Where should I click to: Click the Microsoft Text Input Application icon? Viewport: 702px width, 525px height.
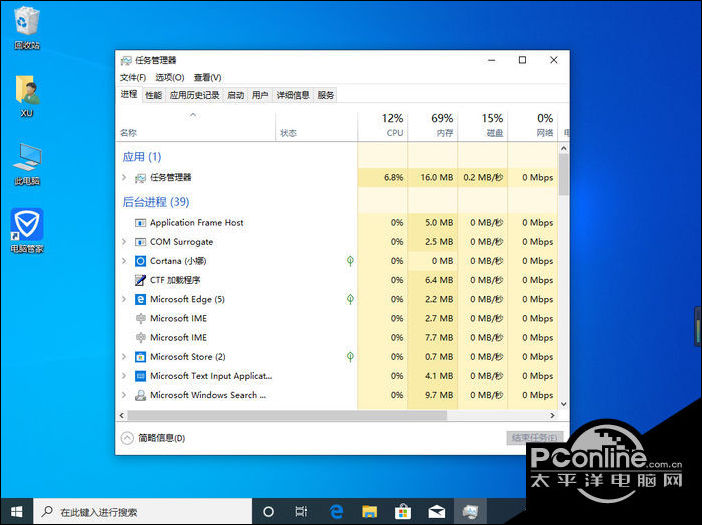coord(140,376)
